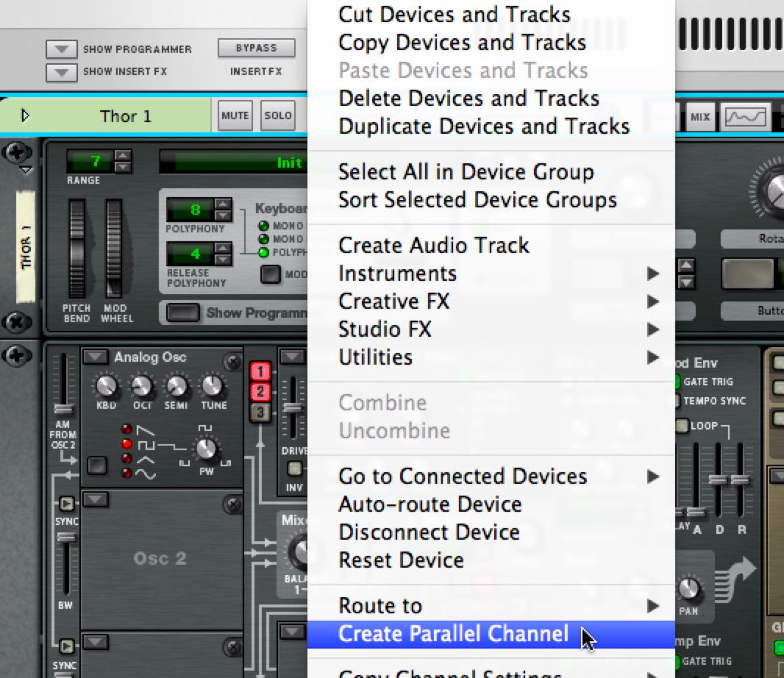Click the TUNE knob on Analog Osc
This screenshot has width=784, height=678.
click(x=212, y=385)
